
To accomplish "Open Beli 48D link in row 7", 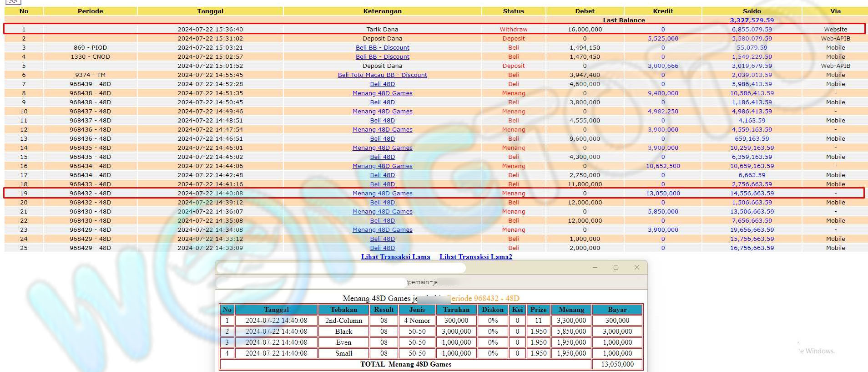I will tap(382, 84).
